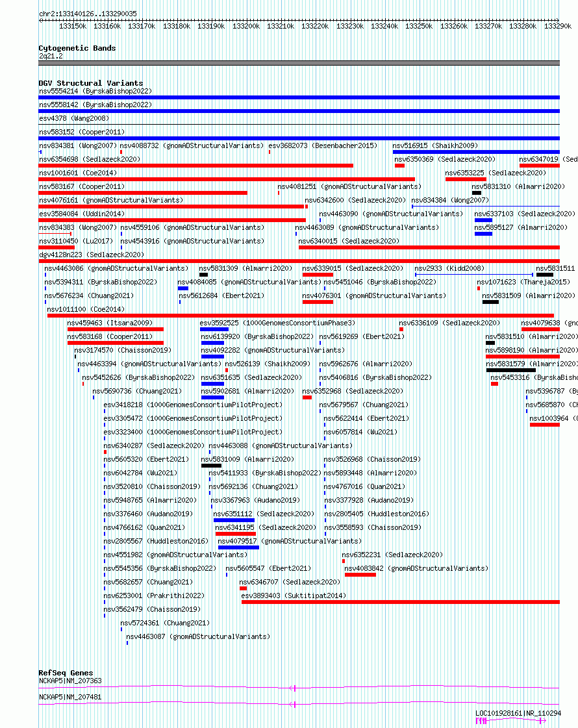Click nsv6350369 (Sedlazeck2020) label
This screenshot has width=578, height=728.
click(446, 159)
